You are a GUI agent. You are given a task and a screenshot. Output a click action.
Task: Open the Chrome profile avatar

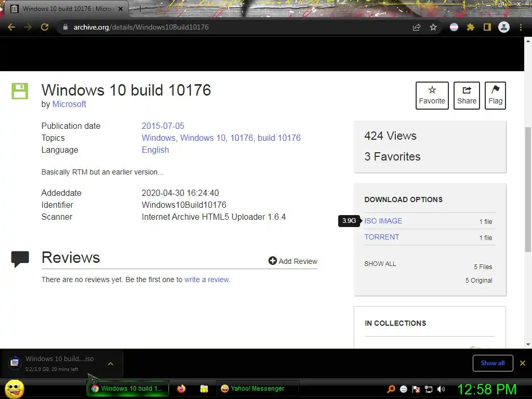504,27
